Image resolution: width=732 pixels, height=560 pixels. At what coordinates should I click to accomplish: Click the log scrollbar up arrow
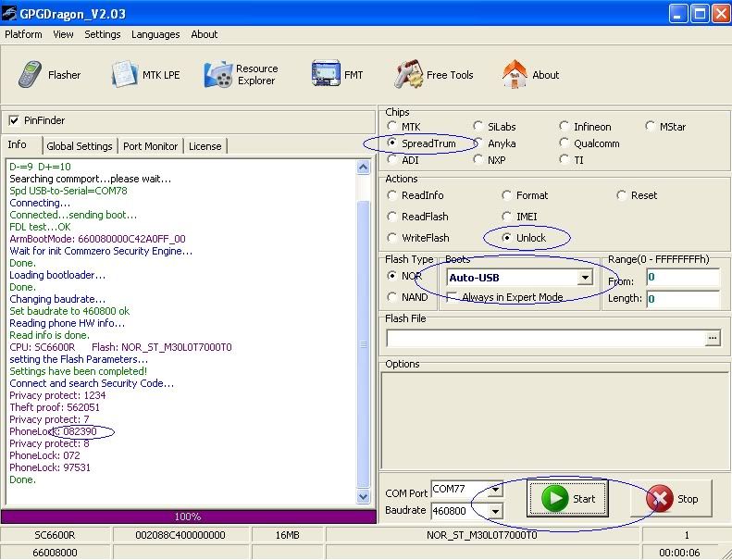tap(363, 168)
